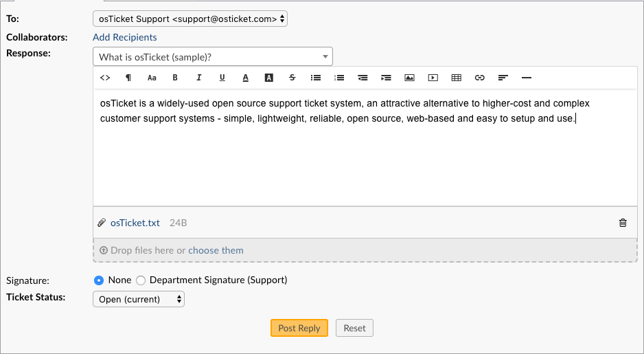
Task: Select the None signature option
Action: [99, 280]
